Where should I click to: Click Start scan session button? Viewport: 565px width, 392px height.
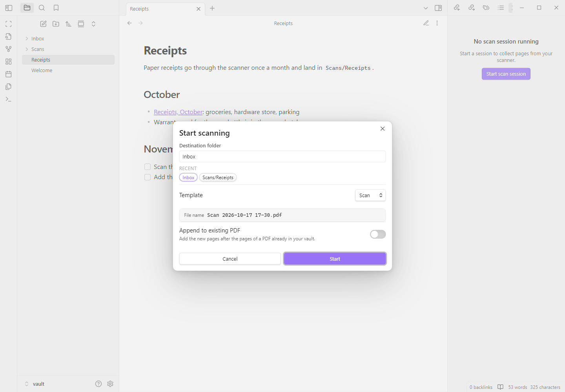(x=506, y=74)
